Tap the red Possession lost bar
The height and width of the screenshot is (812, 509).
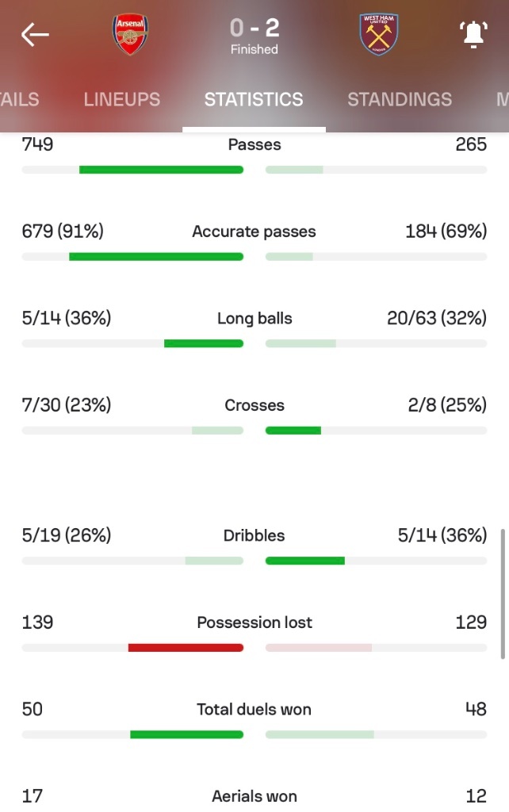pos(186,648)
